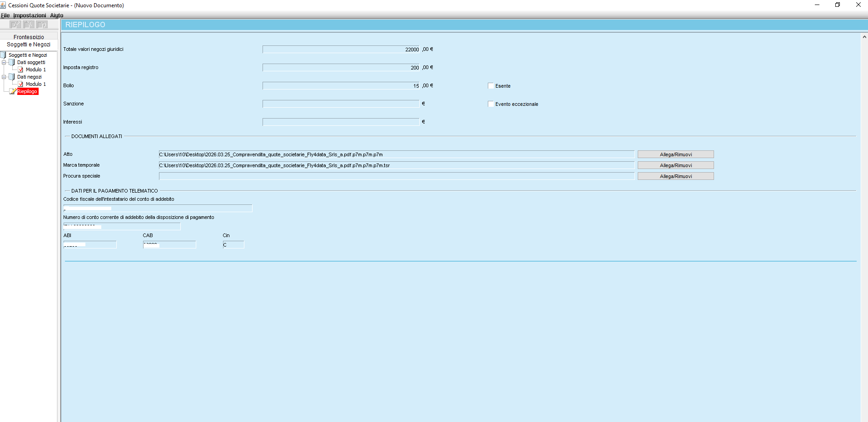Screen dimensions: 868x422
Task: Click the CAB input field
Action: (x=169, y=245)
